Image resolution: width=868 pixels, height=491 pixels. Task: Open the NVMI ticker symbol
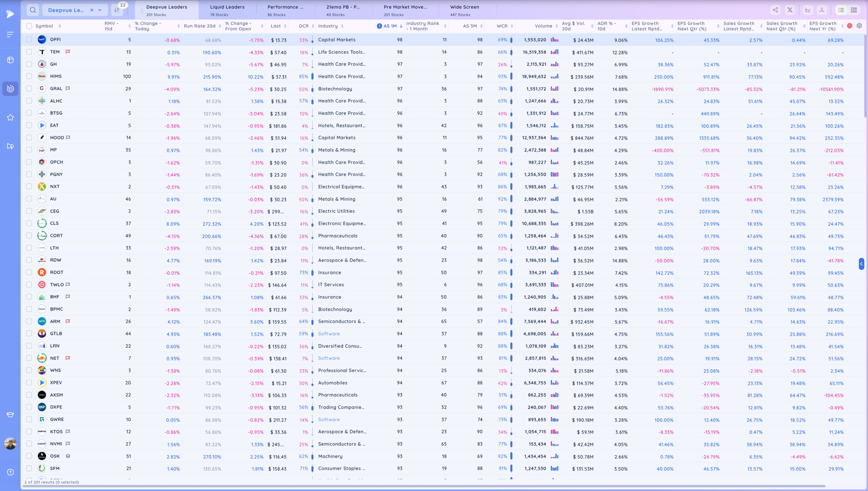[56, 444]
